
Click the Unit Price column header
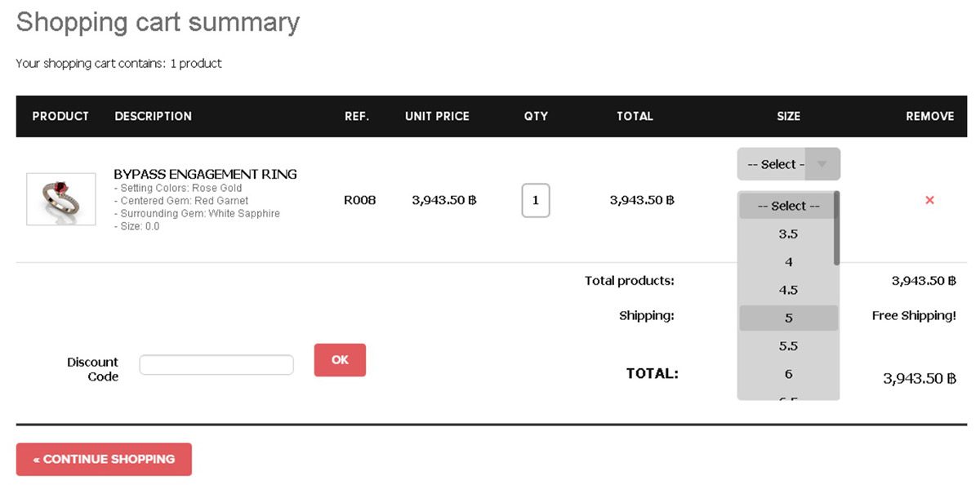437,116
